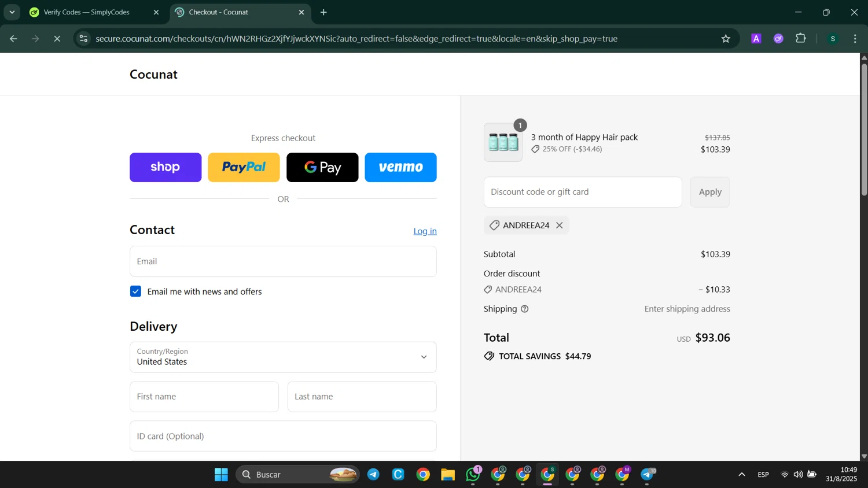
Task: Close the Verify Codes — SimplyCodes tab
Action: pyautogui.click(x=156, y=12)
